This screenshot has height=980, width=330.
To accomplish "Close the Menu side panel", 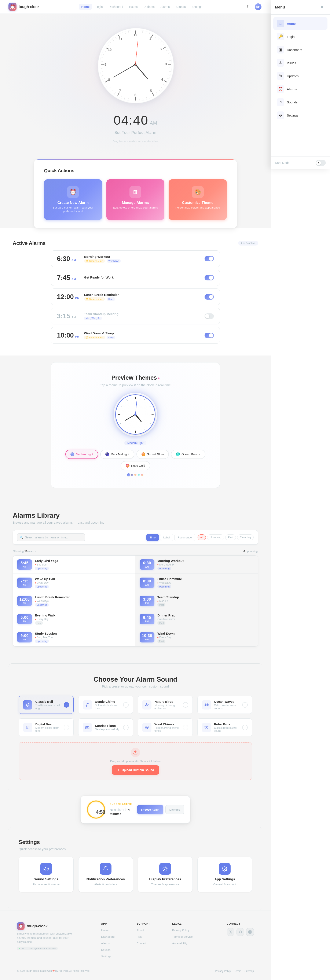I will coord(322,7).
